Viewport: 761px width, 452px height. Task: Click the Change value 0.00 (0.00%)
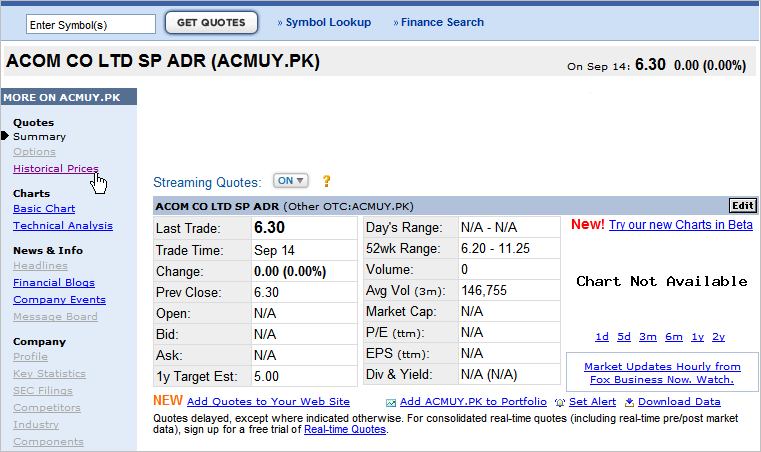(x=290, y=271)
